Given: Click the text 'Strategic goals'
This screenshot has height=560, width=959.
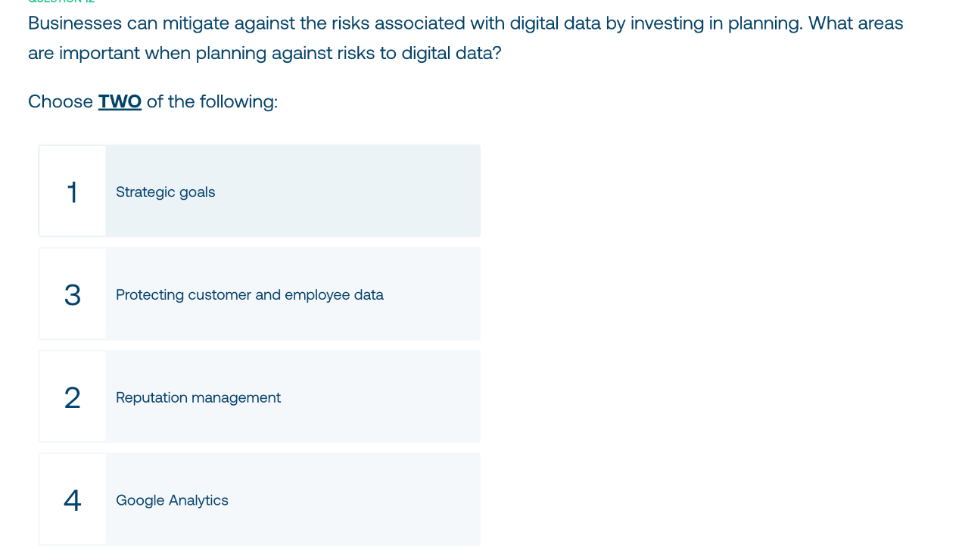Looking at the screenshot, I should point(165,192).
